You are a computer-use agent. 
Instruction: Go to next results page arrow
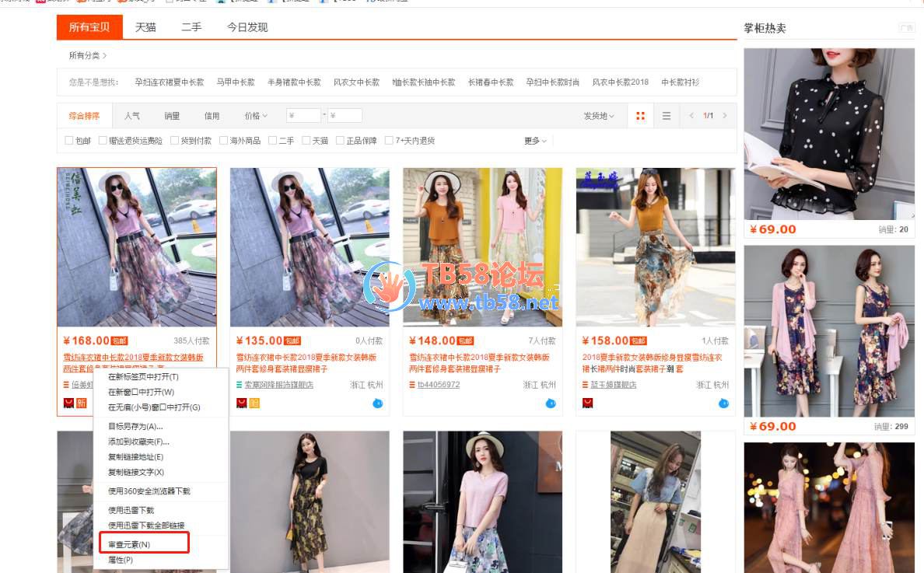click(x=725, y=116)
